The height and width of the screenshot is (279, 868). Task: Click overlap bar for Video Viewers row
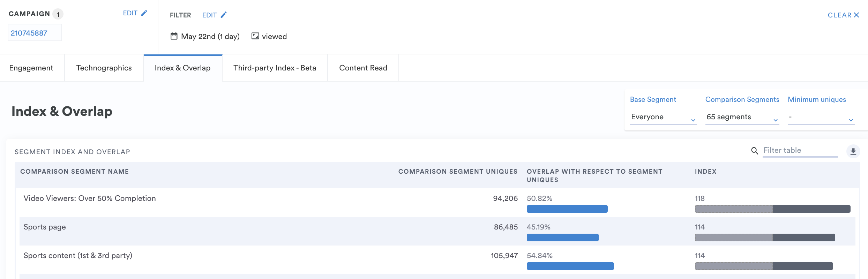pyautogui.click(x=567, y=209)
